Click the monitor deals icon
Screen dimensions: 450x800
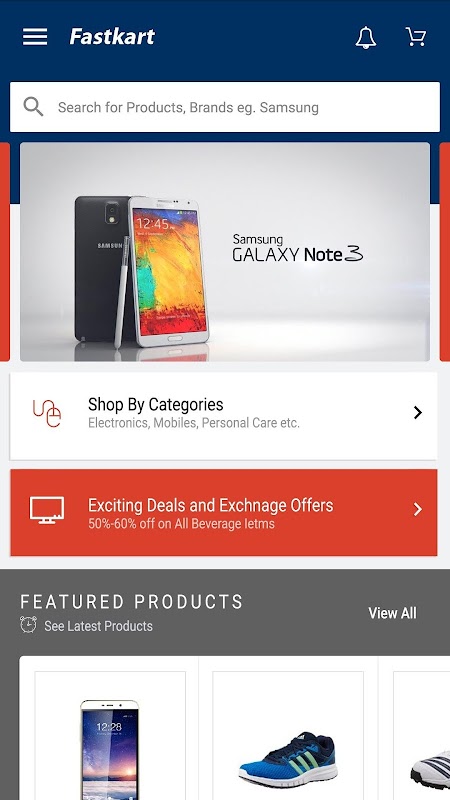click(x=47, y=510)
